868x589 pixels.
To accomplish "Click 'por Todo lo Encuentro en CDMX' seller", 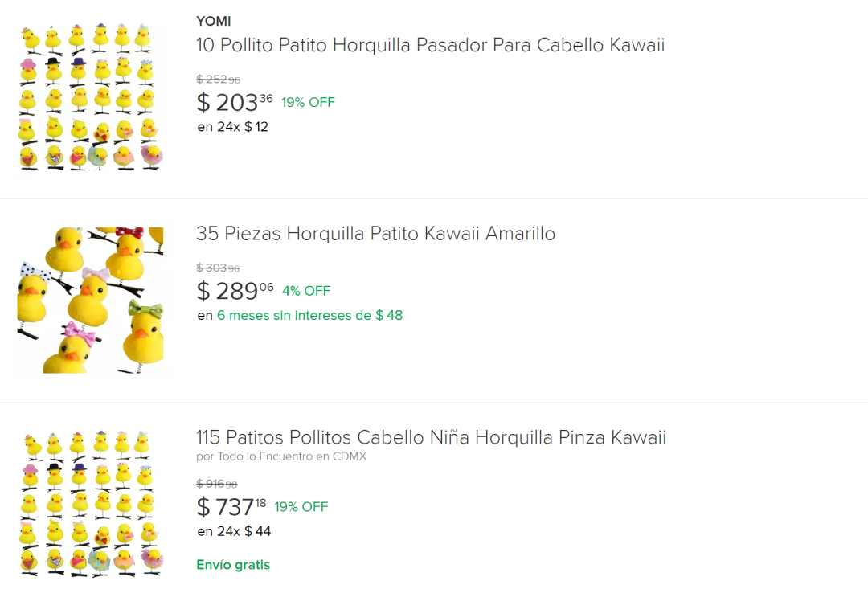I will coord(281,456).
